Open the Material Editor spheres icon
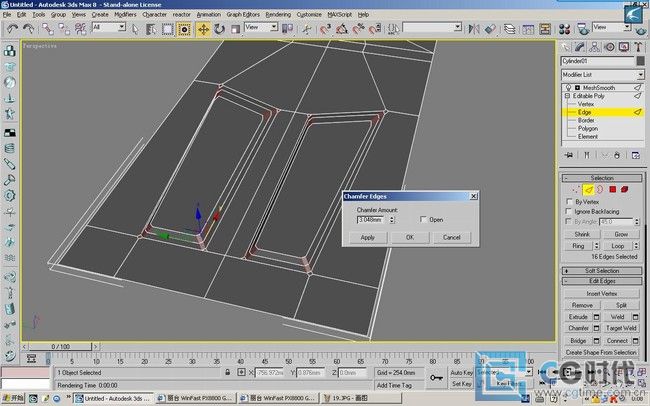650x406 pixels. (564, 29)
